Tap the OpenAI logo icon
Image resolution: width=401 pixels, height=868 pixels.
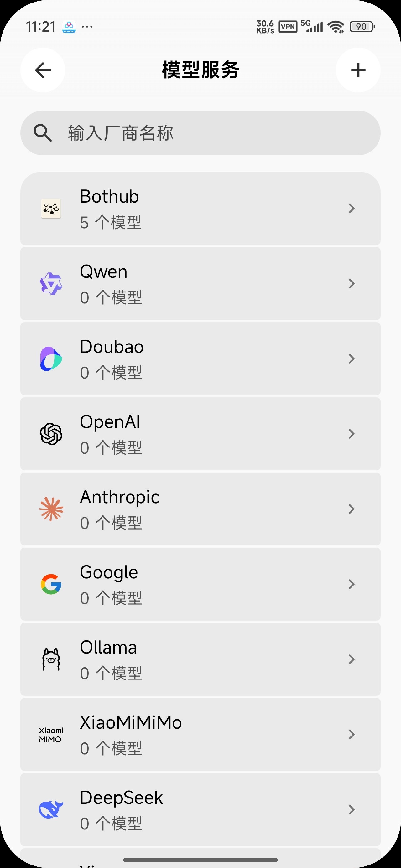(51, 434)
